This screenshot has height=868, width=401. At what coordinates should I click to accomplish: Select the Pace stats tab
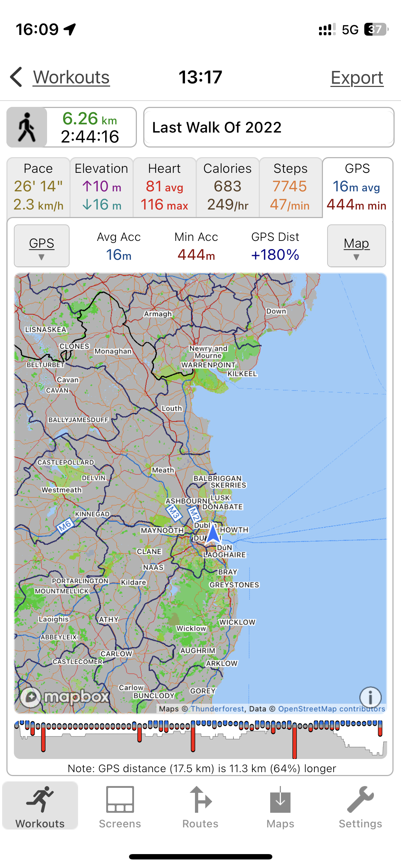[x=38, y=187]
